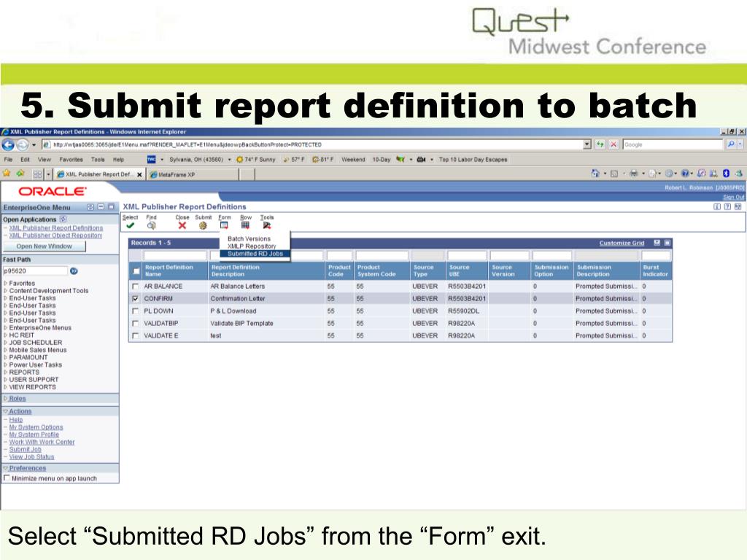The height and width of the screenshot is (560, 747).
Task: Check the AR BALANCE row checkbox
Action: 135,287
